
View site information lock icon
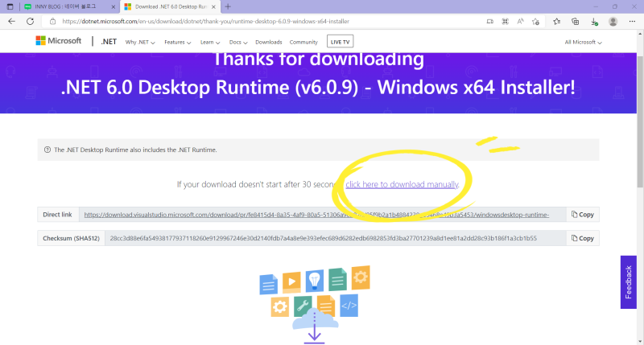coord(52,22)
